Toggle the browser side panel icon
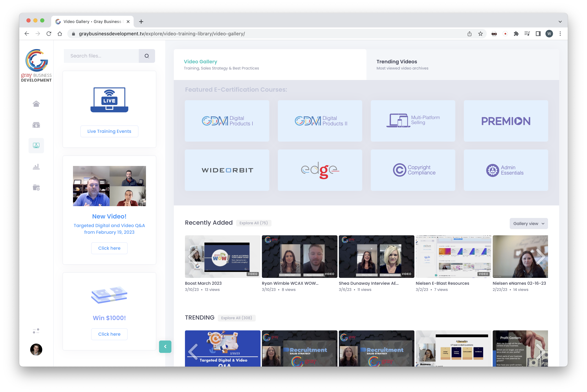 [x=538, y=34]
